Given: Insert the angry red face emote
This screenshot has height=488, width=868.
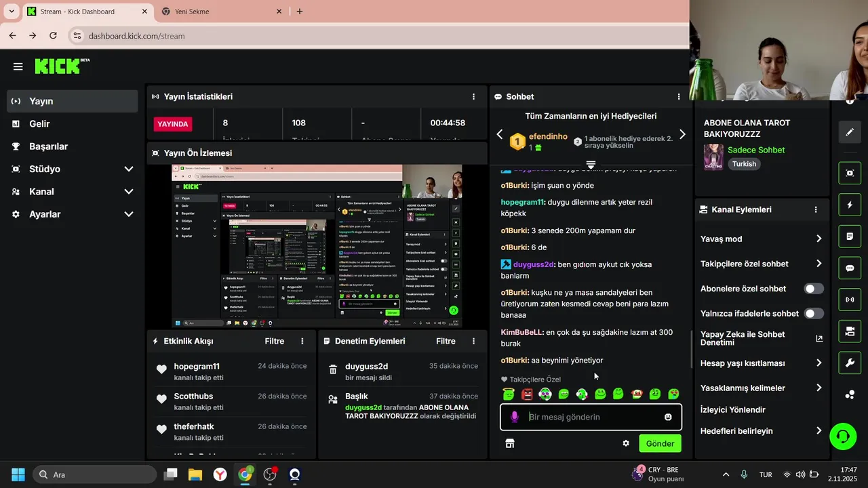Looking at the screenshot, I should click(527, 394).
